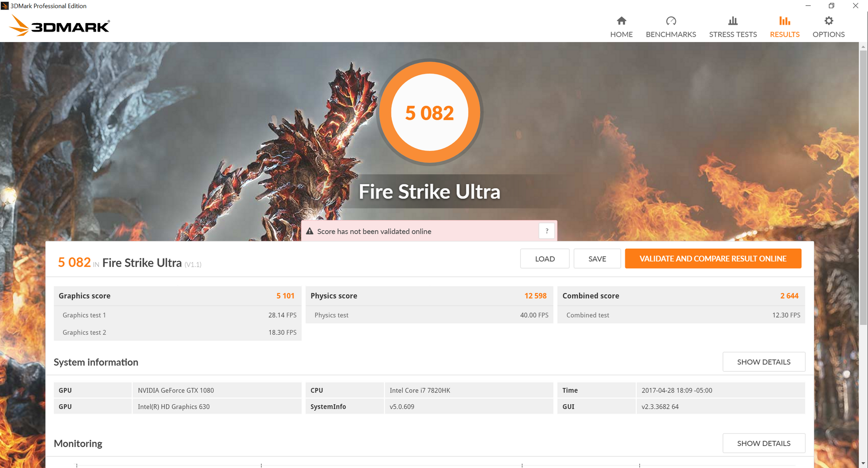Click the orange 5 082 result score text
This screenshot has width=868, height=468.
coord(74,262)
